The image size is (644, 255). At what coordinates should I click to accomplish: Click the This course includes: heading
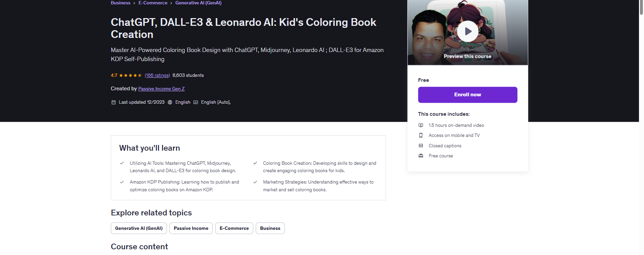pyautogui.click(x=444, y=114)
